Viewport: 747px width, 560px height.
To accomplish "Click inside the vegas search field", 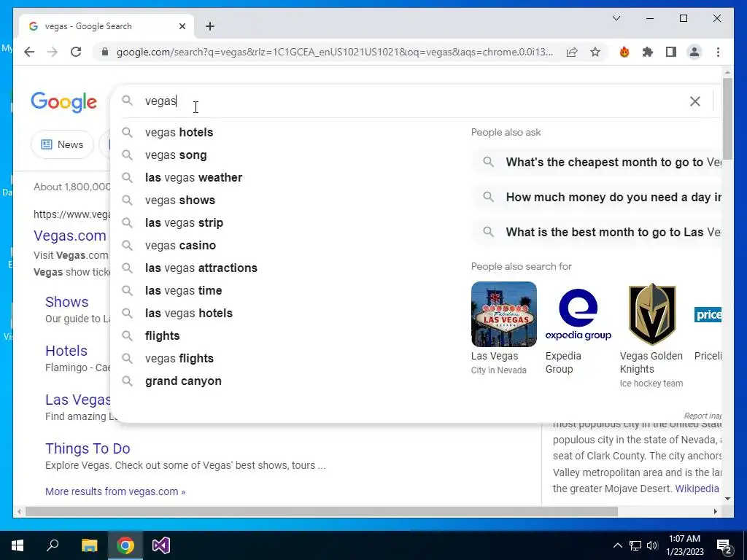I will tap(410, 101).
